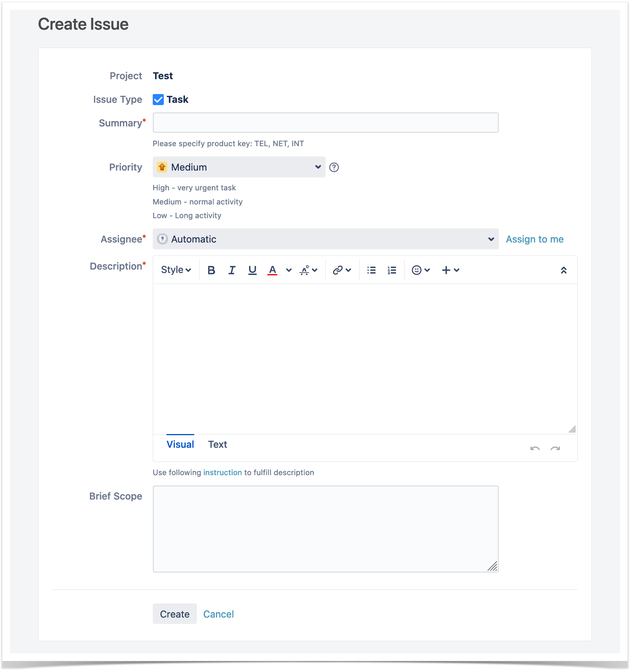
Task: Click the priority help question mark icon
Action: pyautogui.click(x=334, y=167)
